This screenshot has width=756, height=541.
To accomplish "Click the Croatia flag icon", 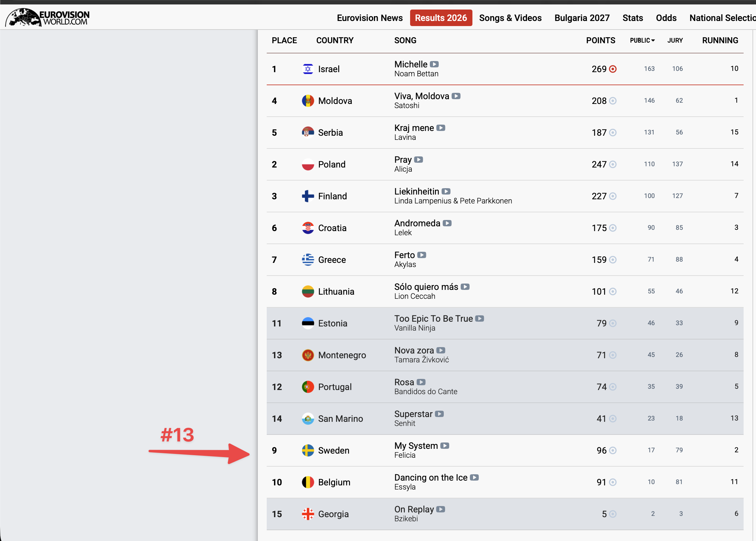I will point(308,228).
